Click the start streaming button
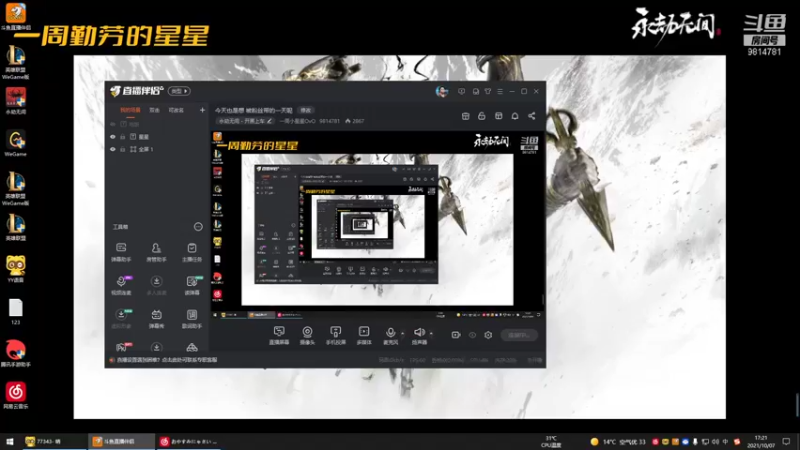Image resolution: width=800 pixels, height=450 pixels. [x=519, y=335]
